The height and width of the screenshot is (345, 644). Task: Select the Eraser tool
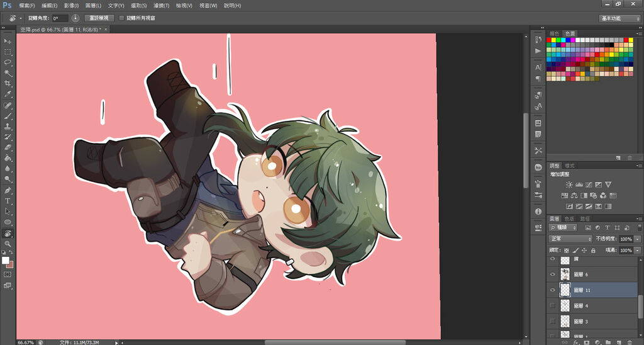(x=8, y=147)
